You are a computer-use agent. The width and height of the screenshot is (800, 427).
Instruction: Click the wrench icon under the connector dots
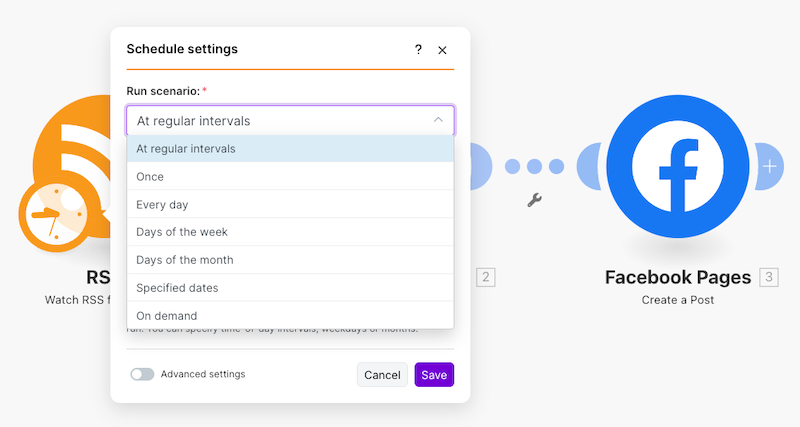click(x=535, y=200)
